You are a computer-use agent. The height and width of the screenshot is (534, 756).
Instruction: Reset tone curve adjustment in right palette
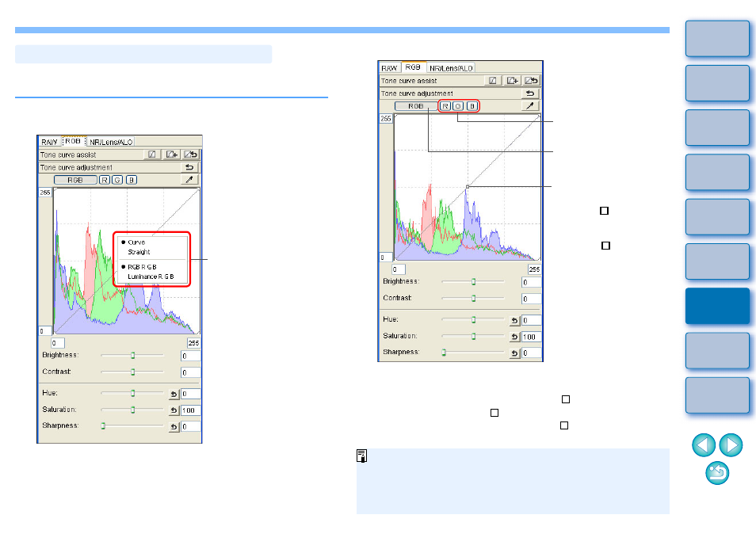pyautogui.click(x=530, y=93)
